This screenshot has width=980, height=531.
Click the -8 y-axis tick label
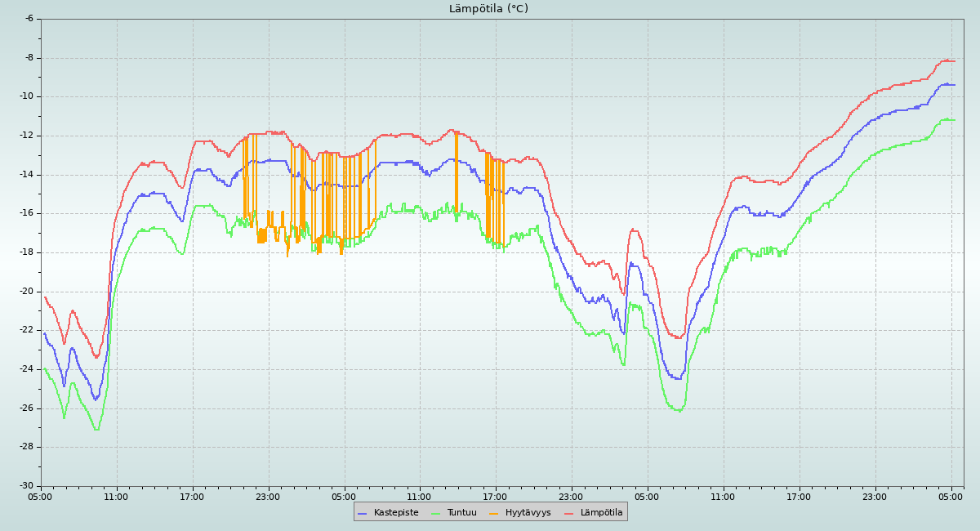(29, 57)
